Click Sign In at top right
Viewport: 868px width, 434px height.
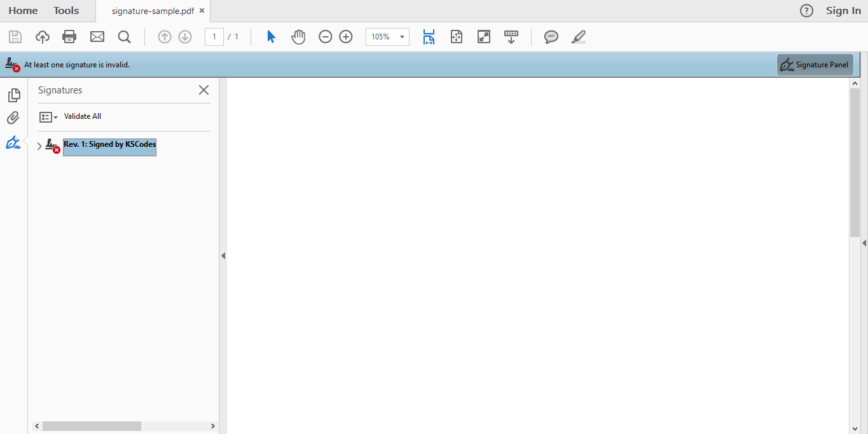coord(843,10)
